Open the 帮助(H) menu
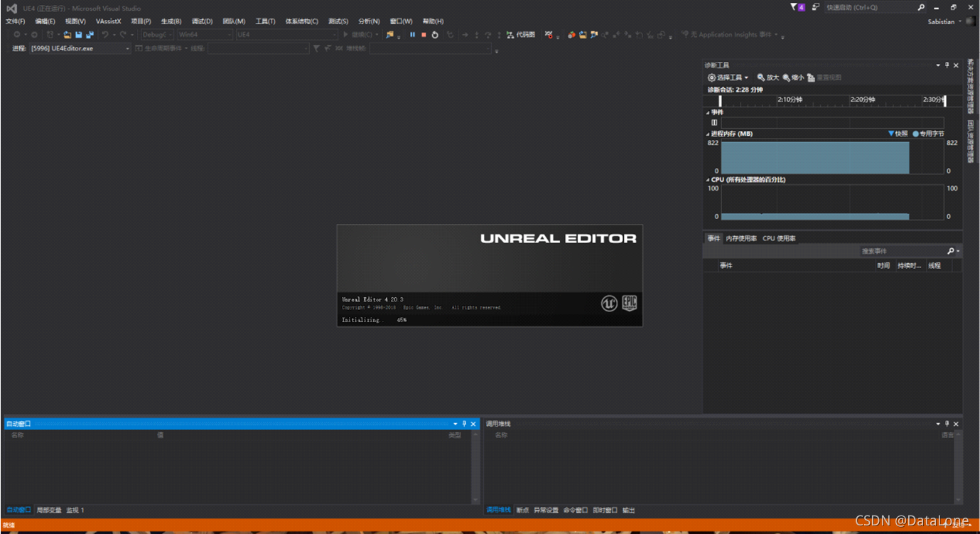This screenshot has height=534, width=980. tap(433, 21)
